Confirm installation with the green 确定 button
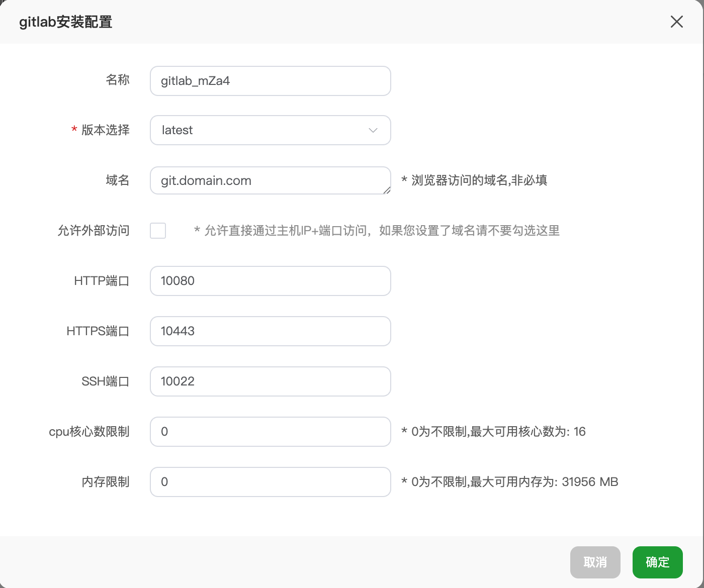The height and width of the screenshot is (588, 704). point(657,562)
